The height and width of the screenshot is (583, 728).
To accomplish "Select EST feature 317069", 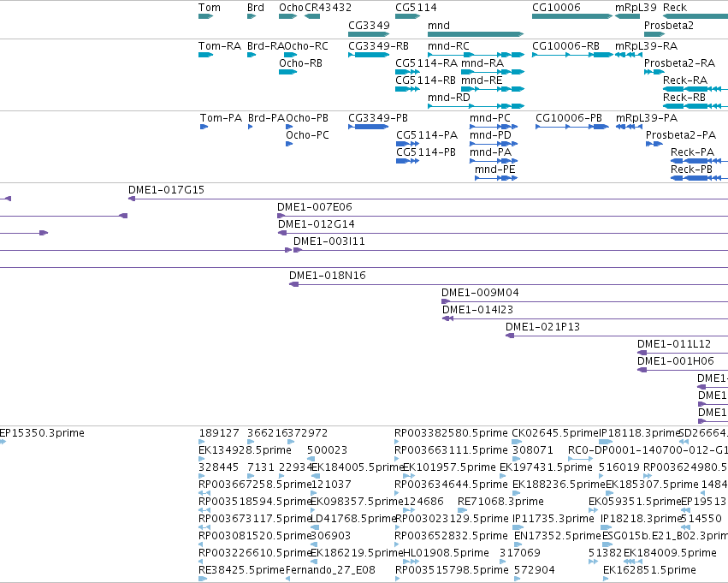I will pyautogui.click(x=501, y=562).
